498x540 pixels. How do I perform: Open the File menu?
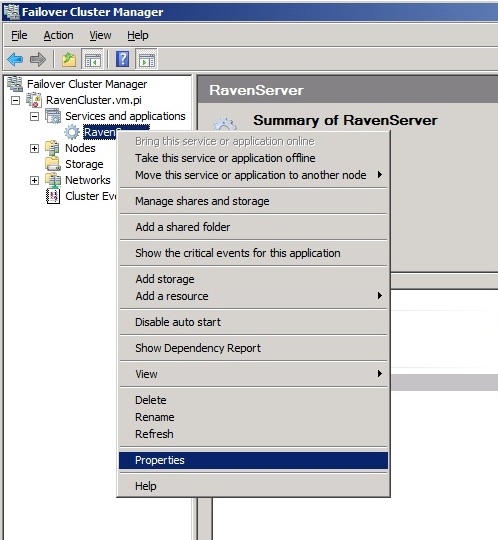[x=19, y=35]
